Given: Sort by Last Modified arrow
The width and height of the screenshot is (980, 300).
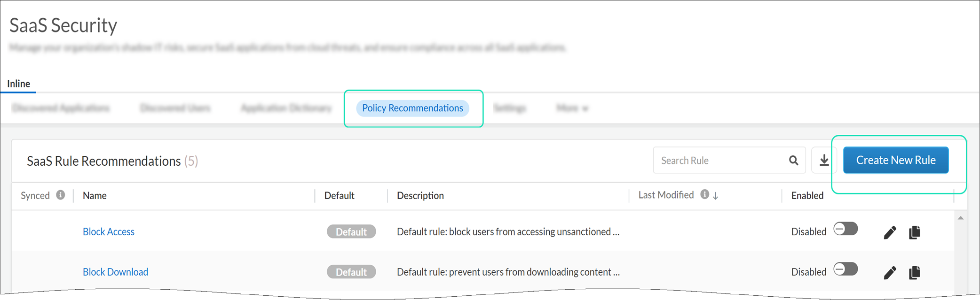Looking at the screenshot, I should tap(716, 196).
